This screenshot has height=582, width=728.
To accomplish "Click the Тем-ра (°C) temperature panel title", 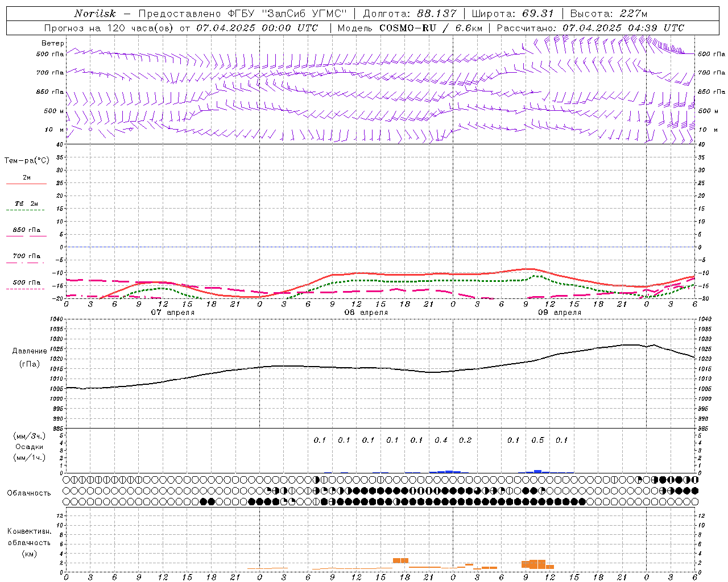I will [27, 161].
